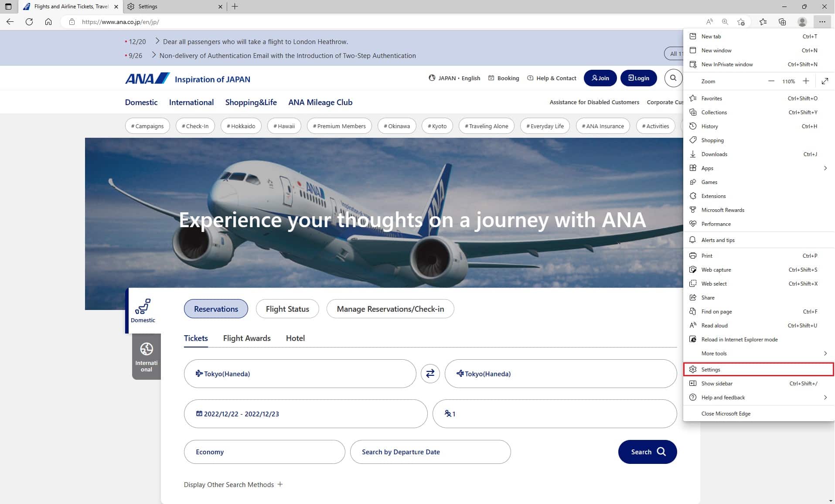Click the Favorites star toolbar icon
The height and width of the screenshot is (504, 835).
(763, 22)
